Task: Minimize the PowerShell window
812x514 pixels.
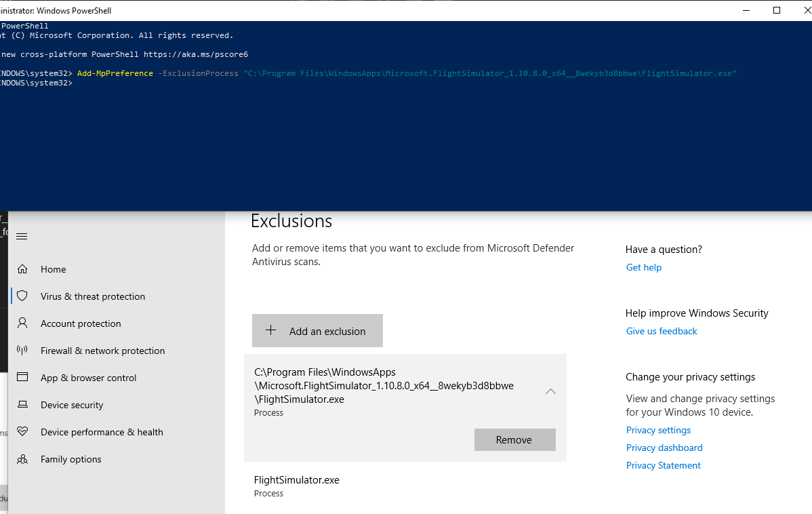Action: tap(746, 10)
